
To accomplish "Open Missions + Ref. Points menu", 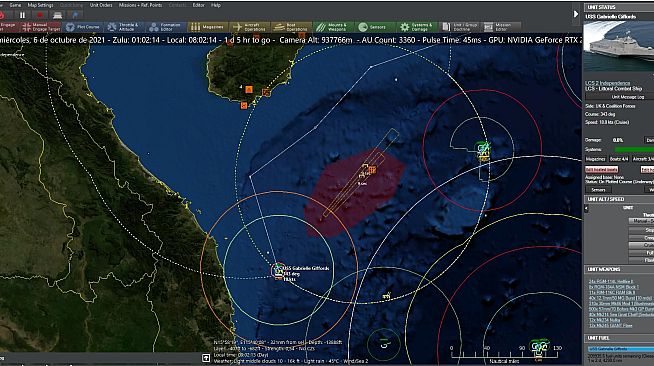I will [141, 5].
